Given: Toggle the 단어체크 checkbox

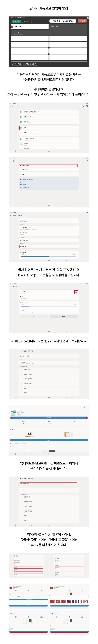Looking at the screenshot, I should [13, 64].
